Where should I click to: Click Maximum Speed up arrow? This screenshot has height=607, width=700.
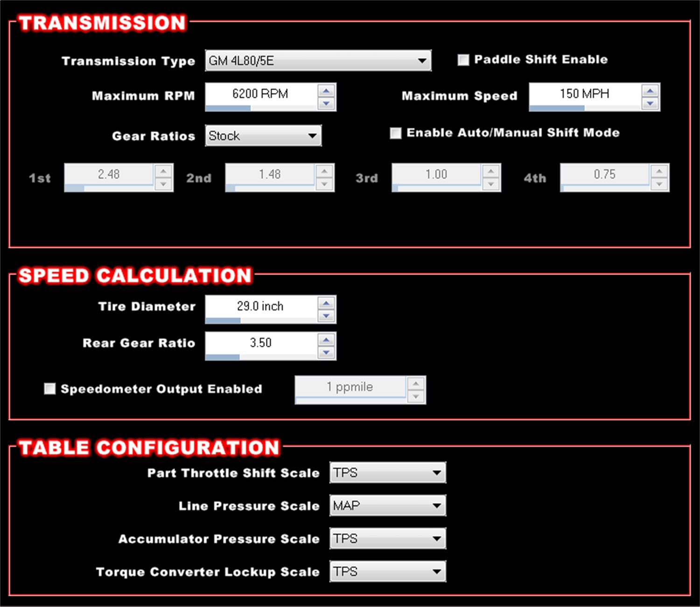pyautogui.click(x=650, y=91)
